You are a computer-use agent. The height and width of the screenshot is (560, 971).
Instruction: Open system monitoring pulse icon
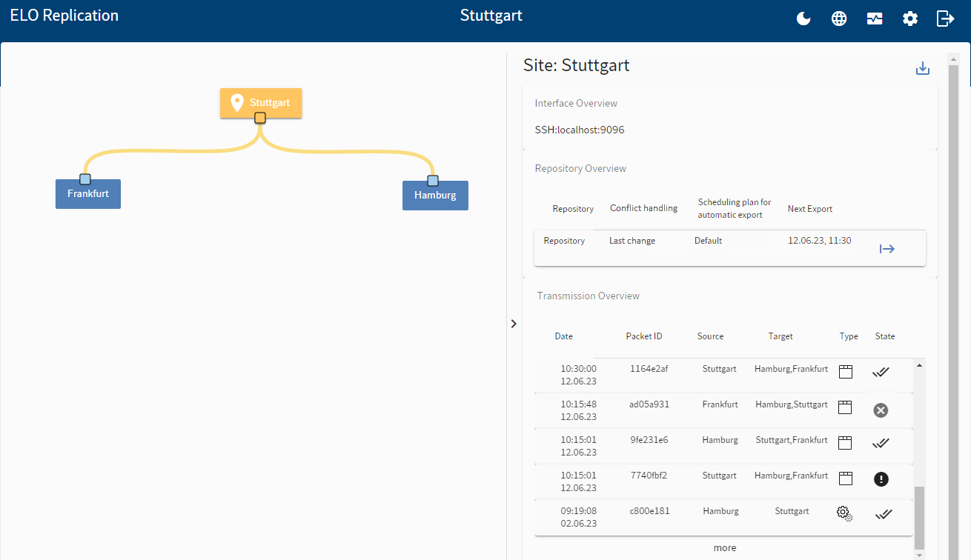tap(875, 19)
